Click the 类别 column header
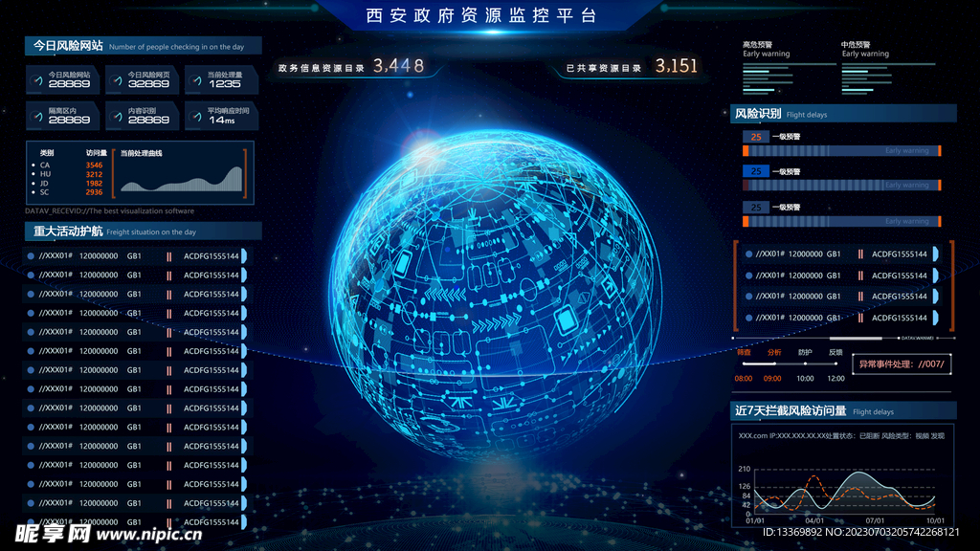The image size is (980, 551). 47,153
